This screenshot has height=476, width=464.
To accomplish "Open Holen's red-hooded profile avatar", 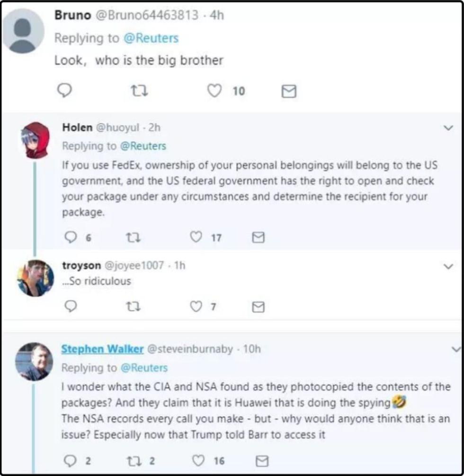I will click(x=36, y=140).
